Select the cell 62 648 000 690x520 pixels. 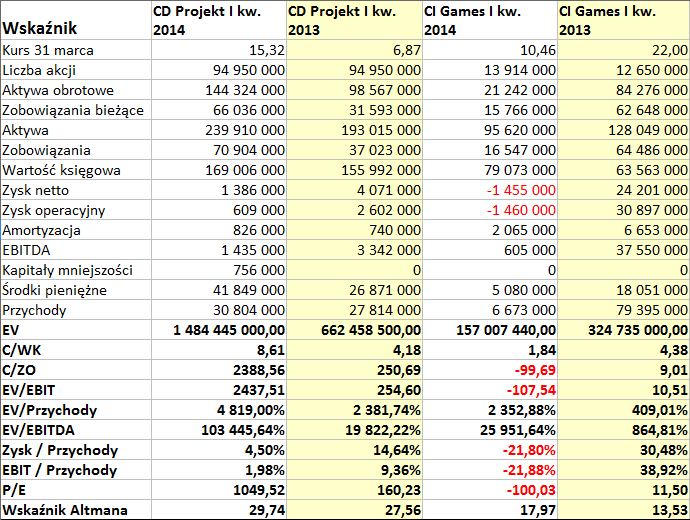pyautogui.click(x=624, y=110)
